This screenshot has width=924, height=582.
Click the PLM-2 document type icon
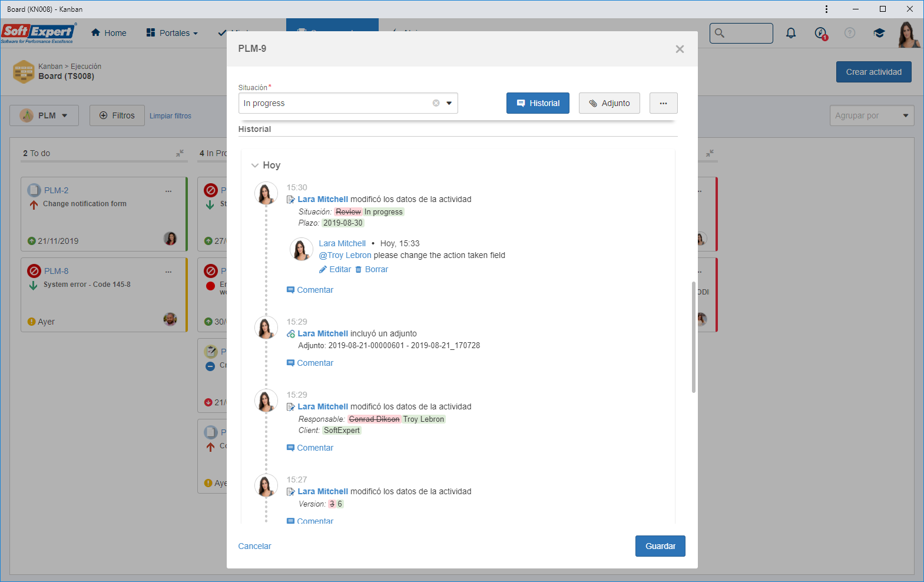34,190
